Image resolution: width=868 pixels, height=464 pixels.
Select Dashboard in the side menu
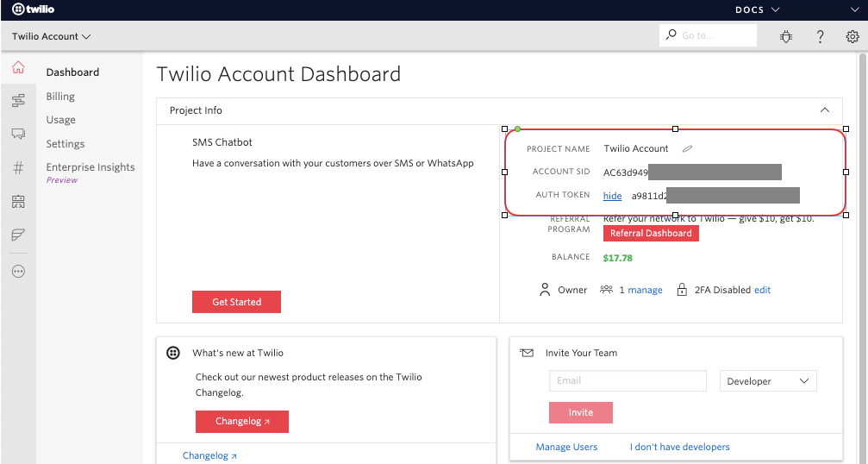(72, 72)
